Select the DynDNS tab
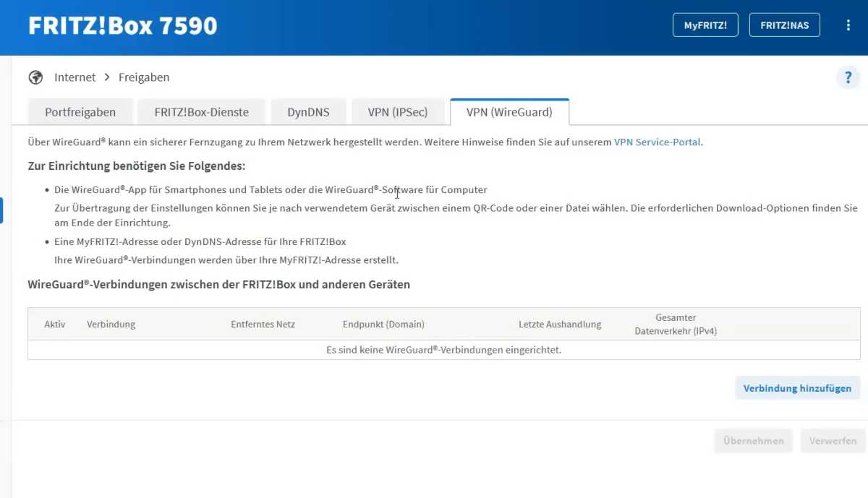The height and width of the screenshot is (498, 868). click(308, 112)
